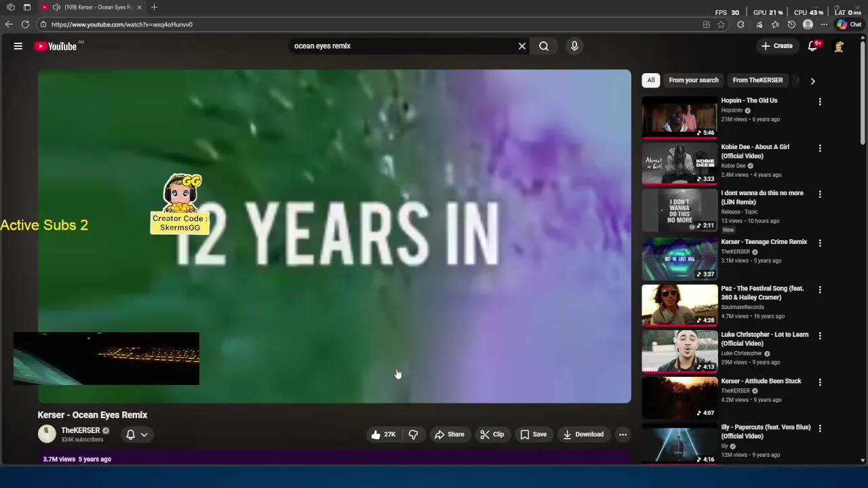Open the Luke Christopher Lot to Learn thumbnail
The height and width of the screenshot is (488, 868).
click(679, 351)
